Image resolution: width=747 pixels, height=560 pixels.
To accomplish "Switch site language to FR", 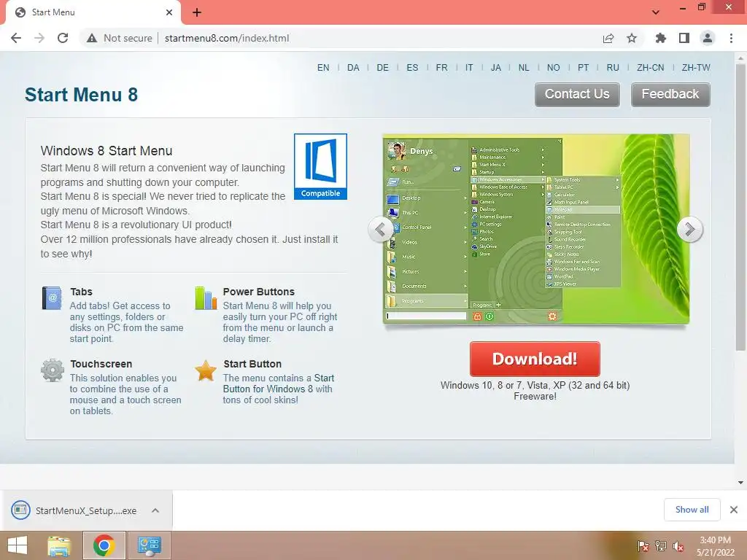I will point(441,68).
